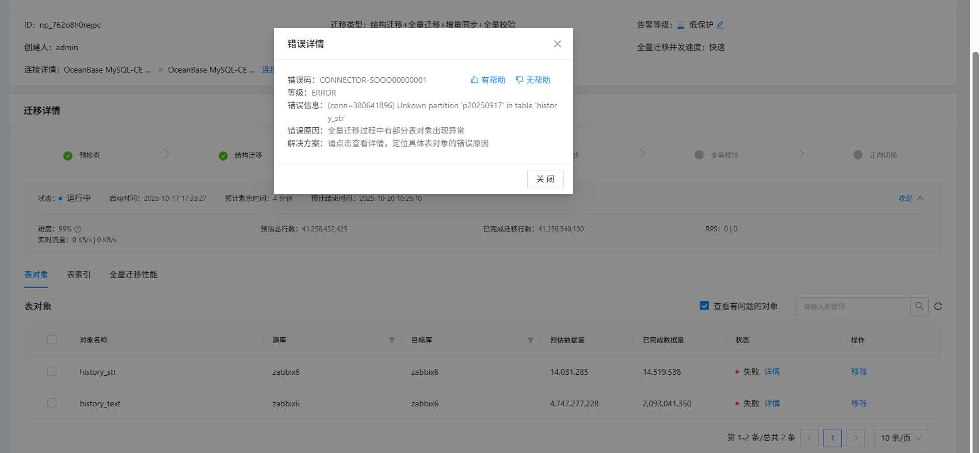Click the refresh icon beside search box
The height and width of the screenshot is (453, 980).
point(938,306)
